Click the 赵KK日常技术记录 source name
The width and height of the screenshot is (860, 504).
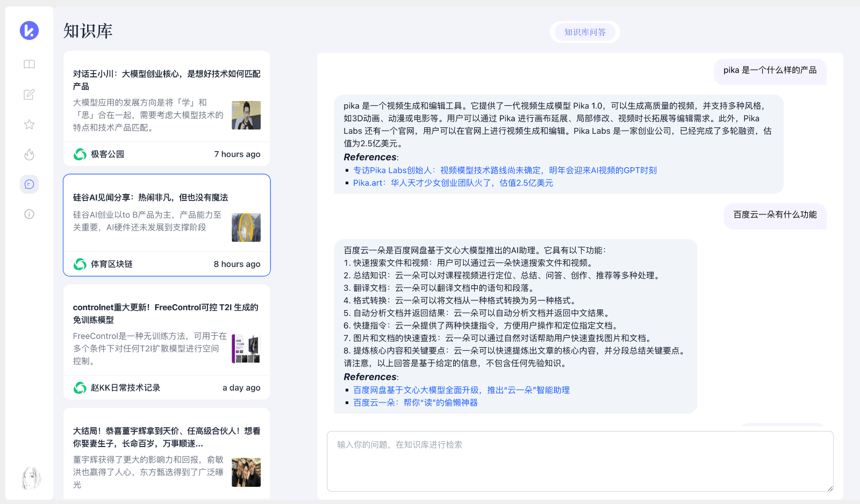coord(125,388)
